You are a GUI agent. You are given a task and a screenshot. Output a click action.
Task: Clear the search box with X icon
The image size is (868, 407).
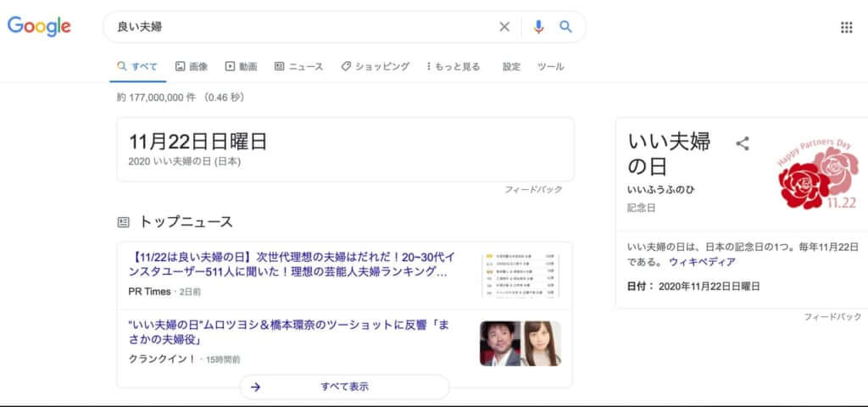tap(504, 26)
